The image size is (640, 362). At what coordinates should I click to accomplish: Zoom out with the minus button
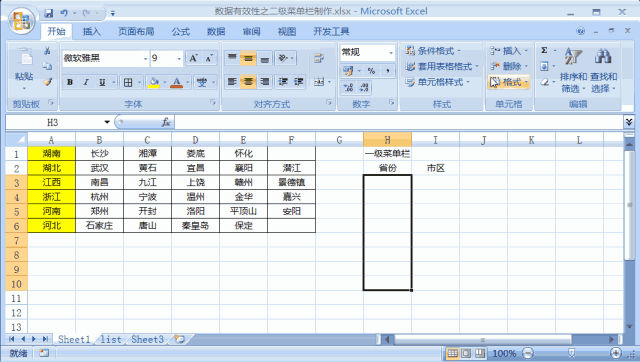[x=528, y=353]
